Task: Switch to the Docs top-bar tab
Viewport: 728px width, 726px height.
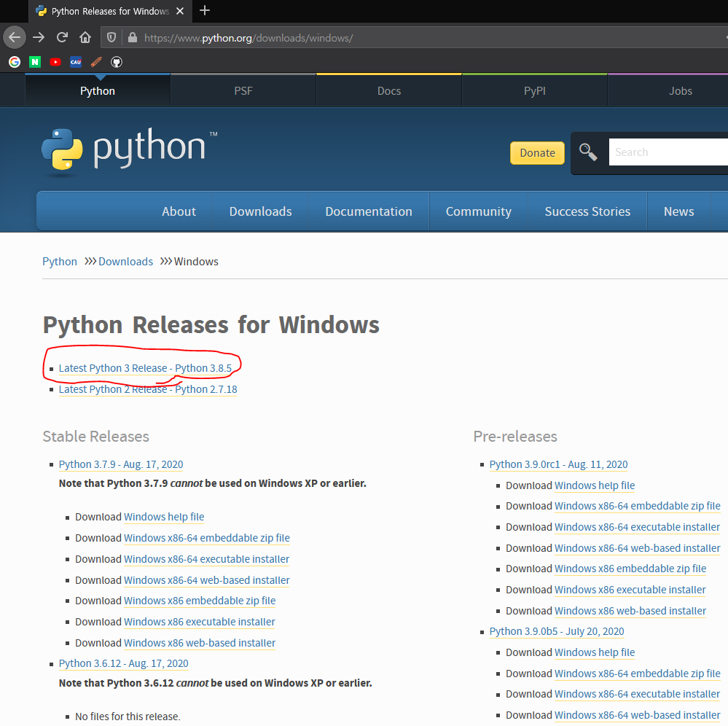Action: click(389, 91)
